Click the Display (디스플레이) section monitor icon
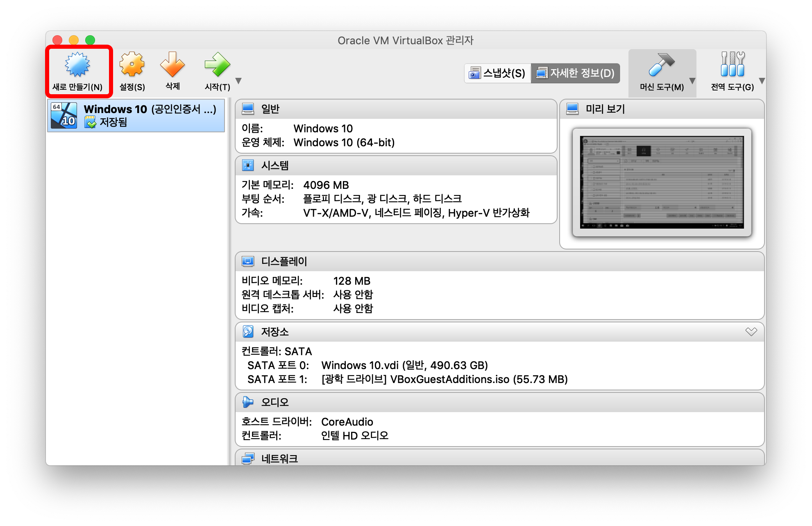The image size is (812, 526). click(248, 261)
